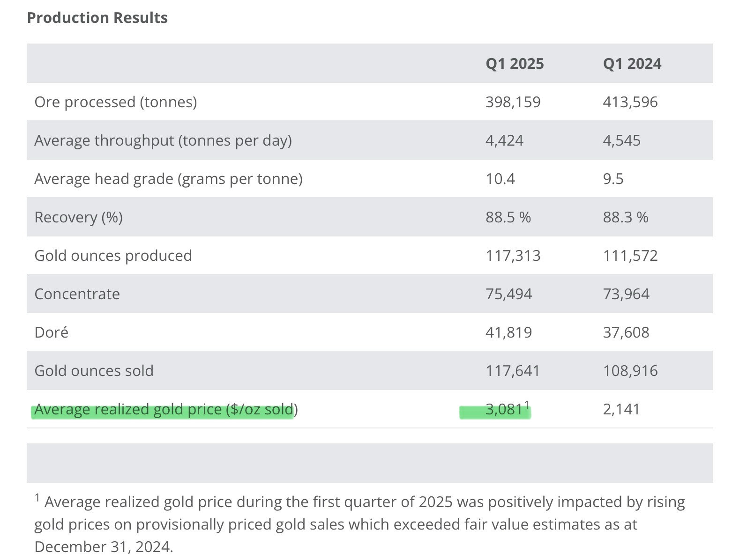Screen dimensions: 747x560
Task: Click the Doré row label
Action: pos(51,332)
